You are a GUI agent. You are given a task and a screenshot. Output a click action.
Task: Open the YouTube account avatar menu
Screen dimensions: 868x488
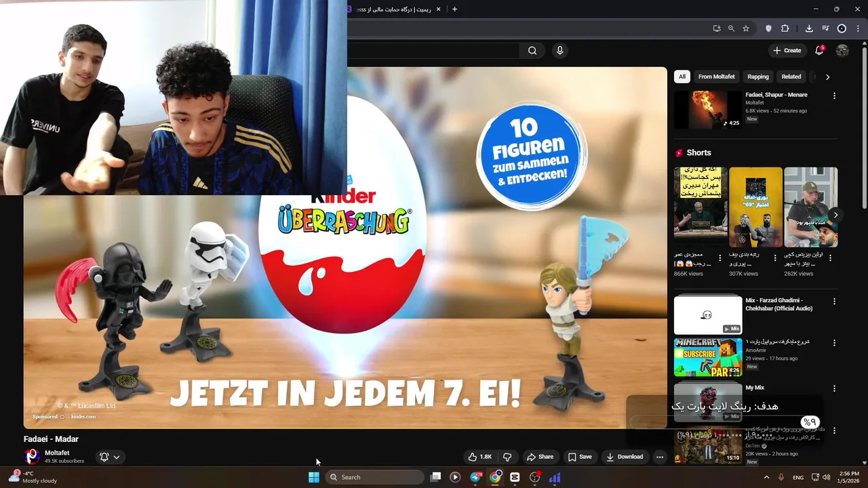coord(842,50)
